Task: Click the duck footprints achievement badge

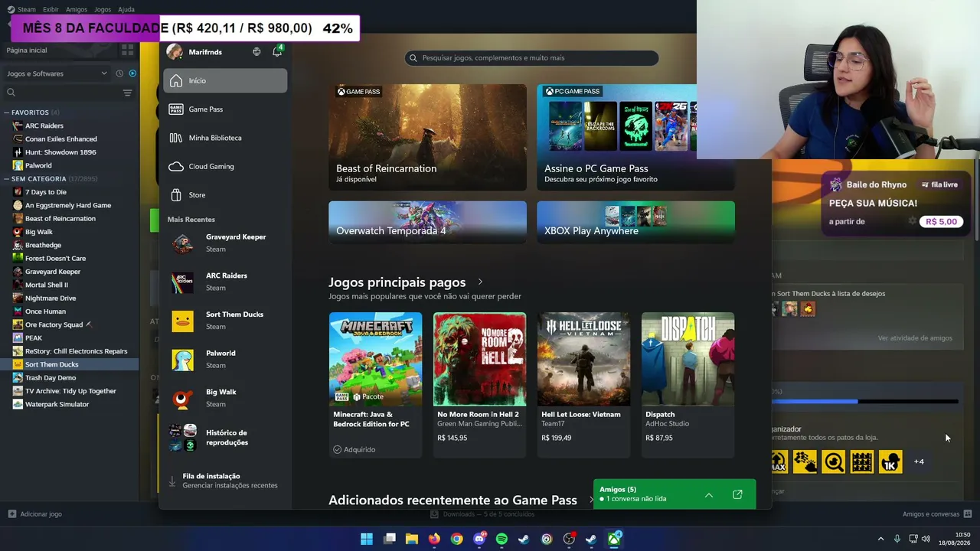Action: [x=805, y=461]
